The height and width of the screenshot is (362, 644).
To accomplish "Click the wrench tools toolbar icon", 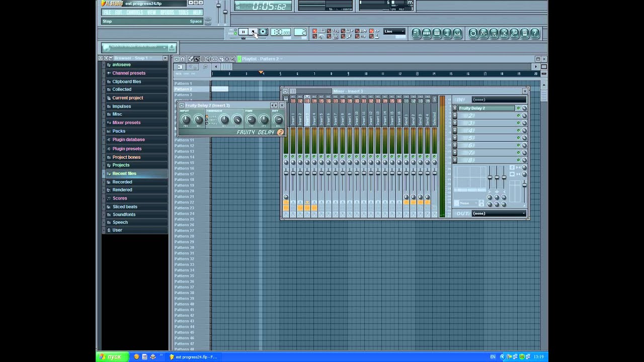I will tap(514, 34).
